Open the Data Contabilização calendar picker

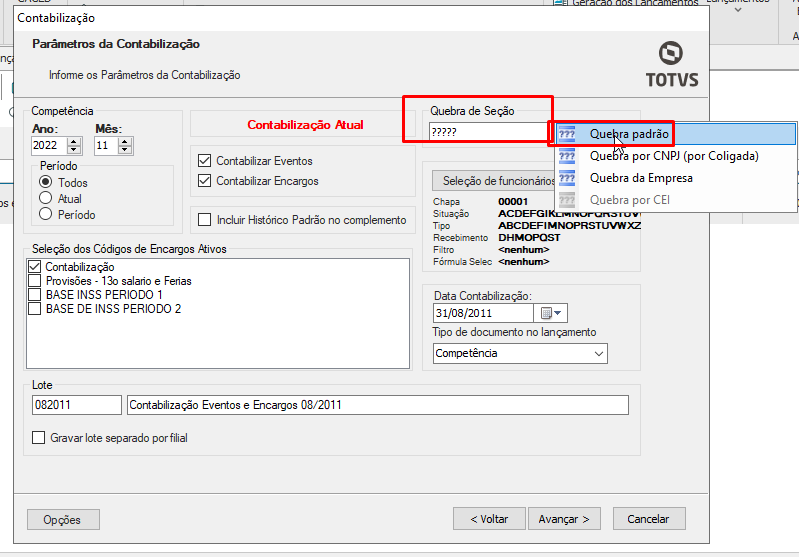point(551,313)
